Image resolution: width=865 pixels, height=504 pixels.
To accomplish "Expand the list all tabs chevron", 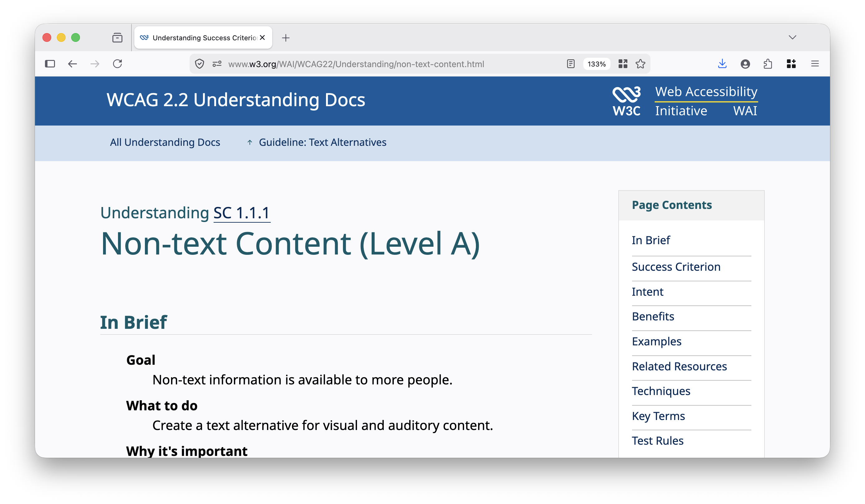I will [x=793, y=37].
